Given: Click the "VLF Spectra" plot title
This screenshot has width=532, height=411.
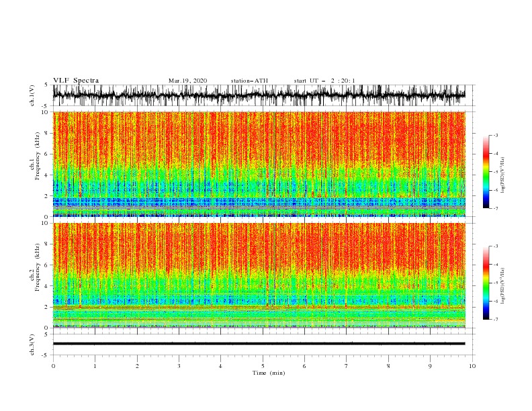Looking at the screenshot, I should [x=76, y=81].
